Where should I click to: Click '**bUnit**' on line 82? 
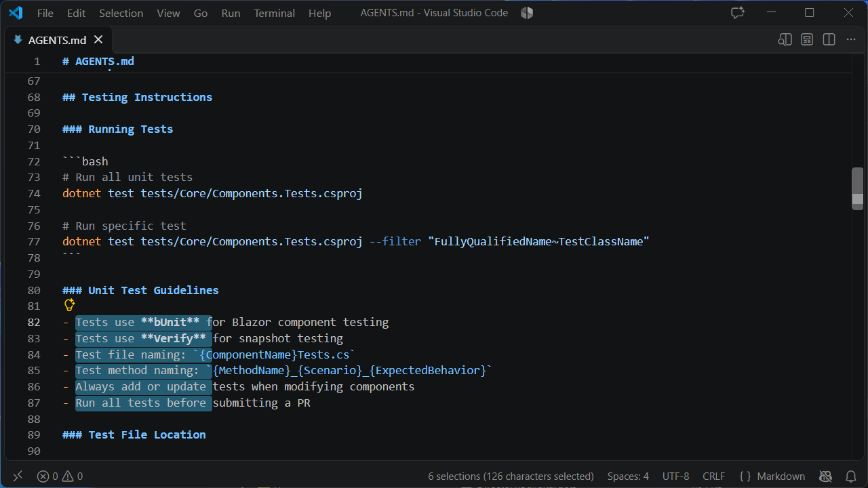(170, 322)
